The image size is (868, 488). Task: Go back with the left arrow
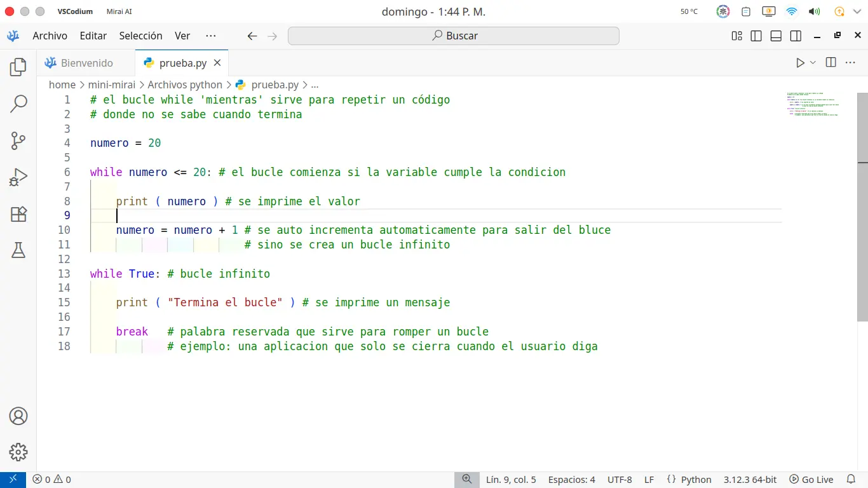tap(252, 36)
